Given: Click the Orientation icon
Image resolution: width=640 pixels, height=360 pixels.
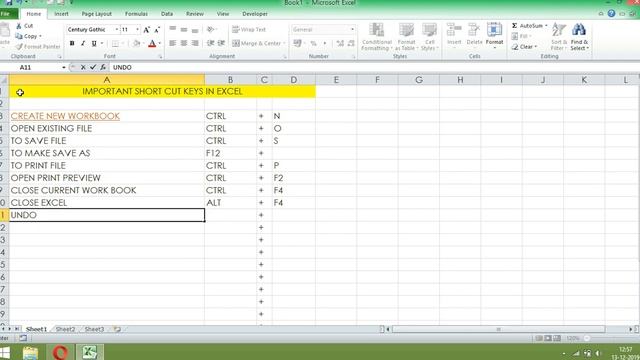Looking at the screenshot, I should [x=211, y=29].
